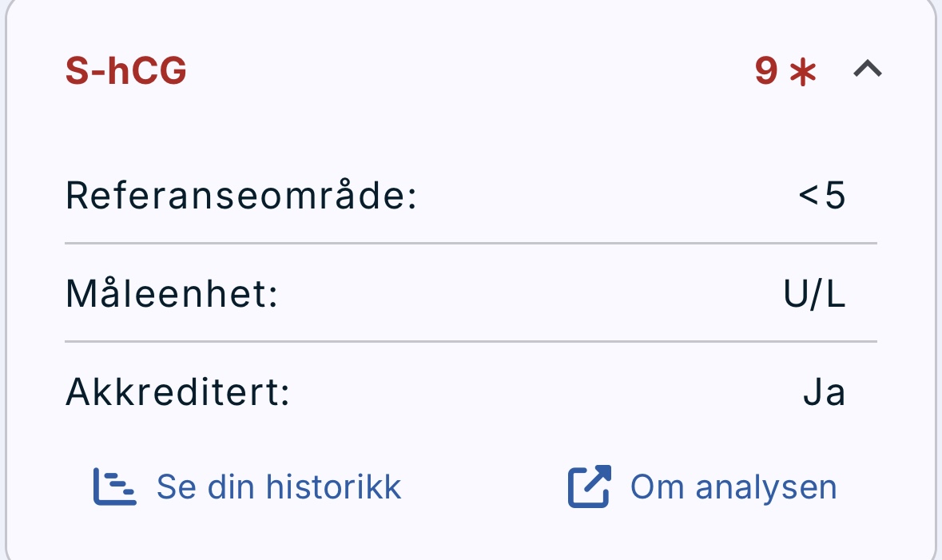The image size is (942, 560).
Task: Click the divider line below Måleenhet
Action: tap(471, 341)
